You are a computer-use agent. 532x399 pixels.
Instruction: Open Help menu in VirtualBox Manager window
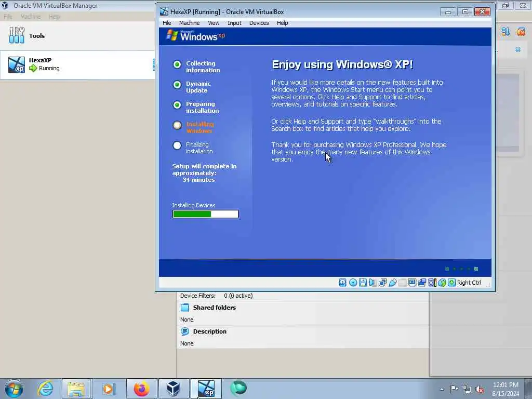(54, 17)
